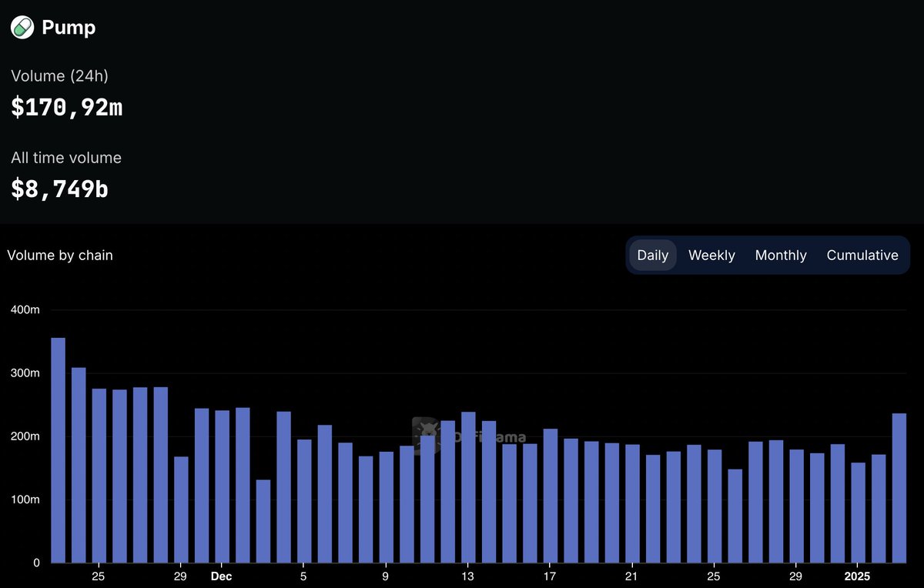Click the $170,92m volume value
Viewport: 924px width, 588px height.
tap(67, 108)
